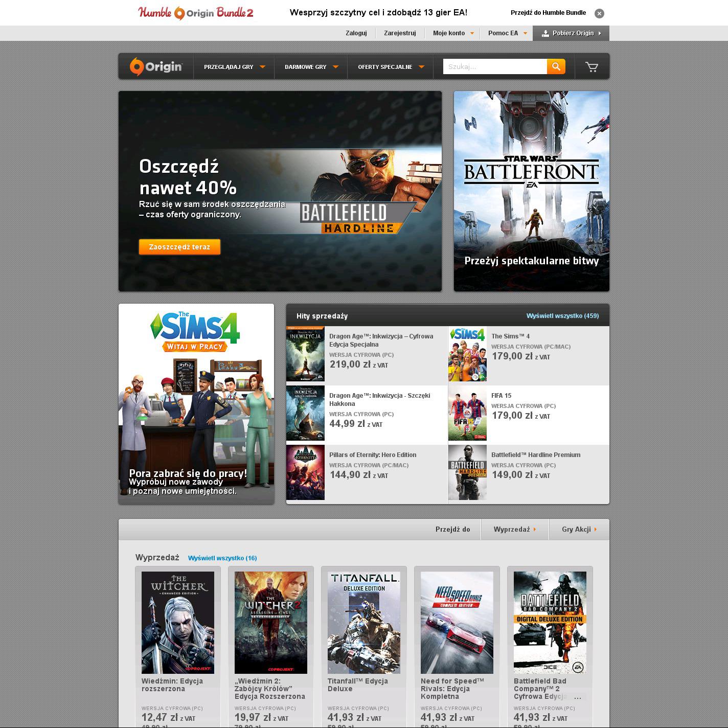This screenshot has height=728, width=728.
Task: Open the Oferty Specjalne dropdown
Action: pyautogui.click(x=391, y=67)
